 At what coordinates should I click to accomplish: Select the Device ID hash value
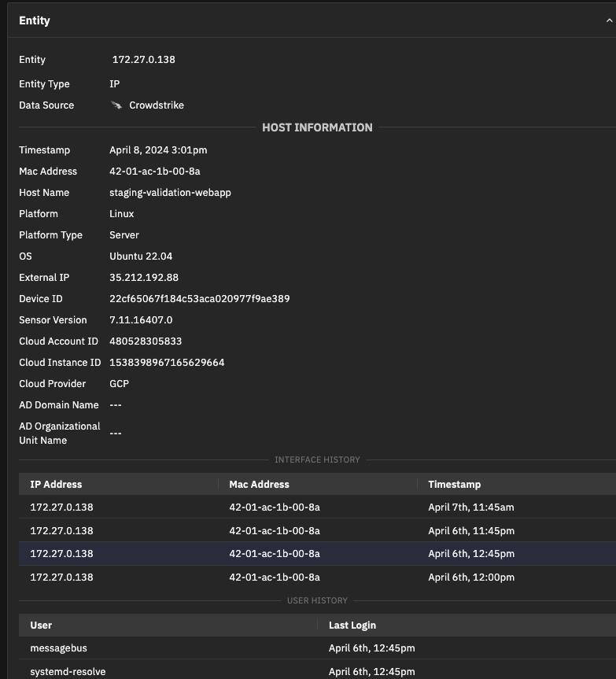(x=199, y=299)
